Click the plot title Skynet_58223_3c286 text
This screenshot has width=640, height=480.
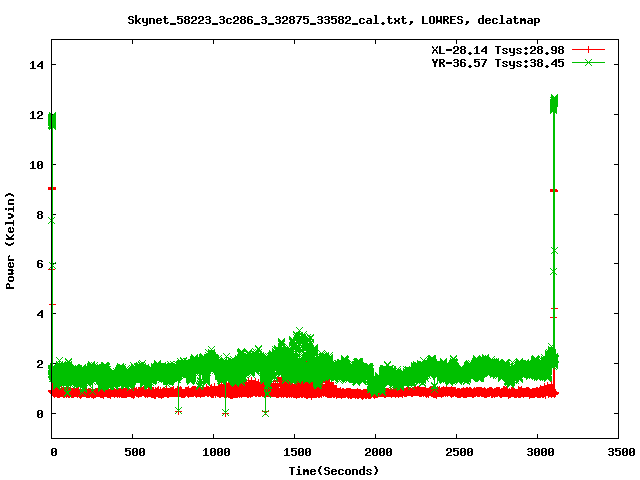coord(333,20)
